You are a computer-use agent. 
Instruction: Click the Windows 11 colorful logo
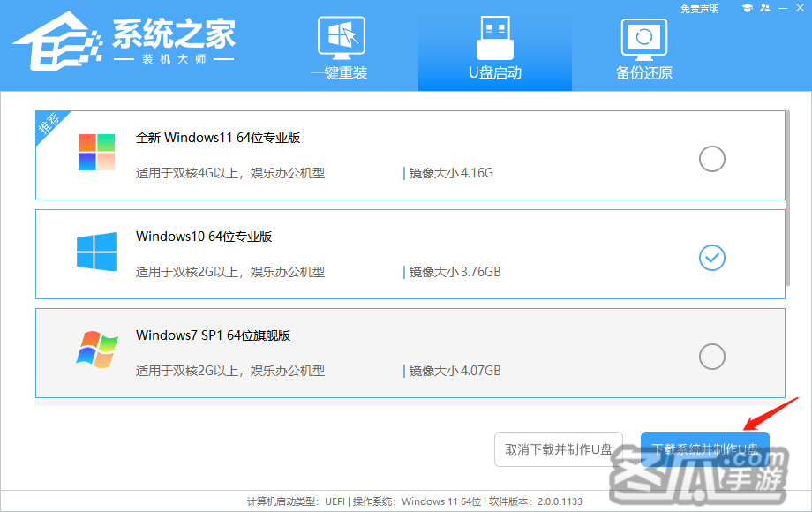pos(96,153)
